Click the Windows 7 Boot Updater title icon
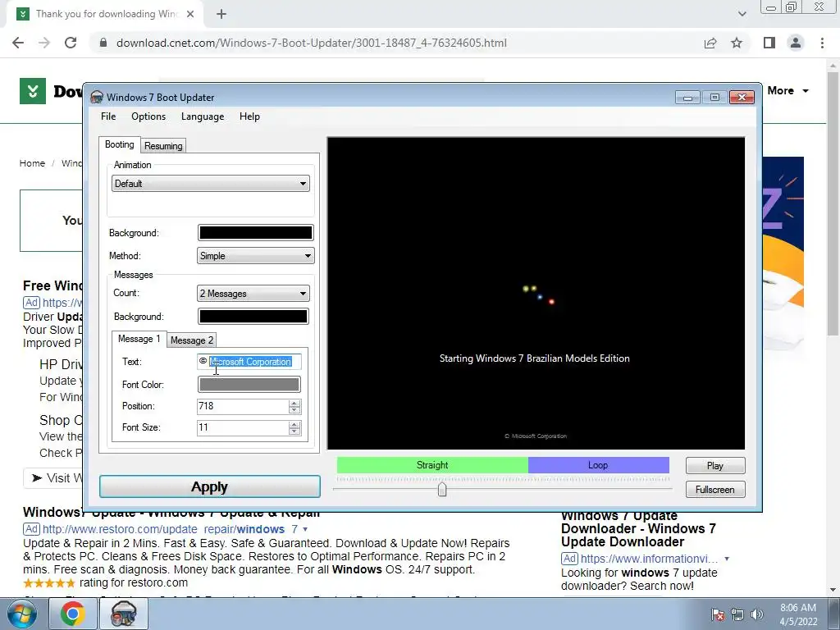 (x=97, y=97)
